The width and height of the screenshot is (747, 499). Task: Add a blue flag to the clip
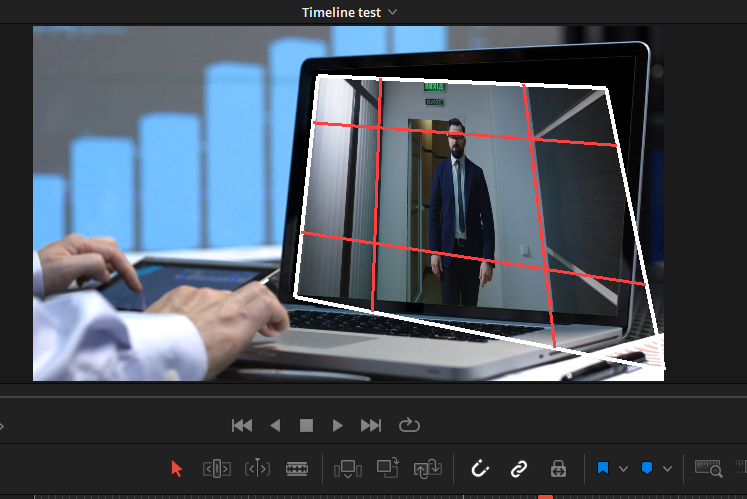(604, 468)
